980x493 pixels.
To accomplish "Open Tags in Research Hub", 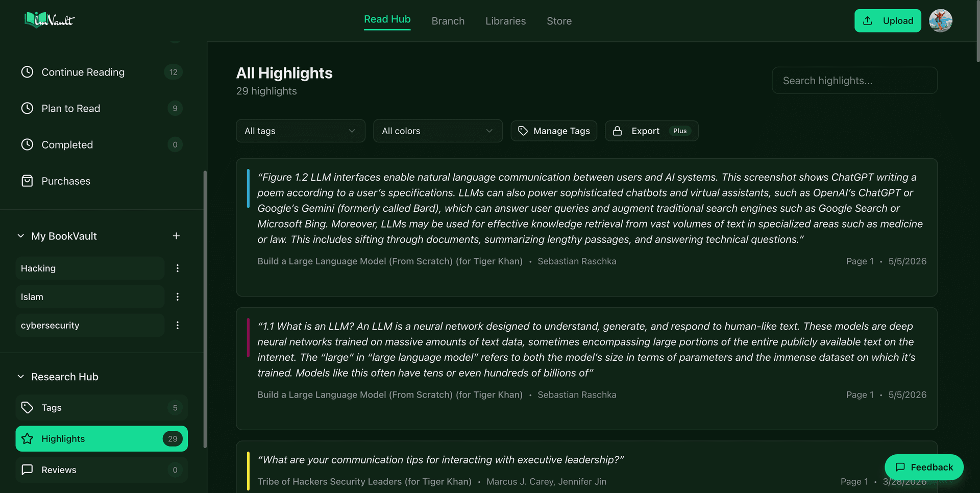I will pos(102,407).
